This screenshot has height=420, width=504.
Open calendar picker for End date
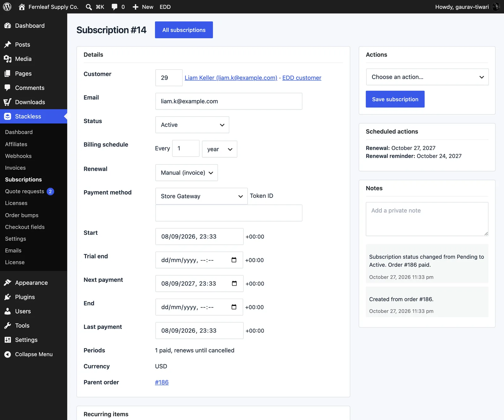234,307
